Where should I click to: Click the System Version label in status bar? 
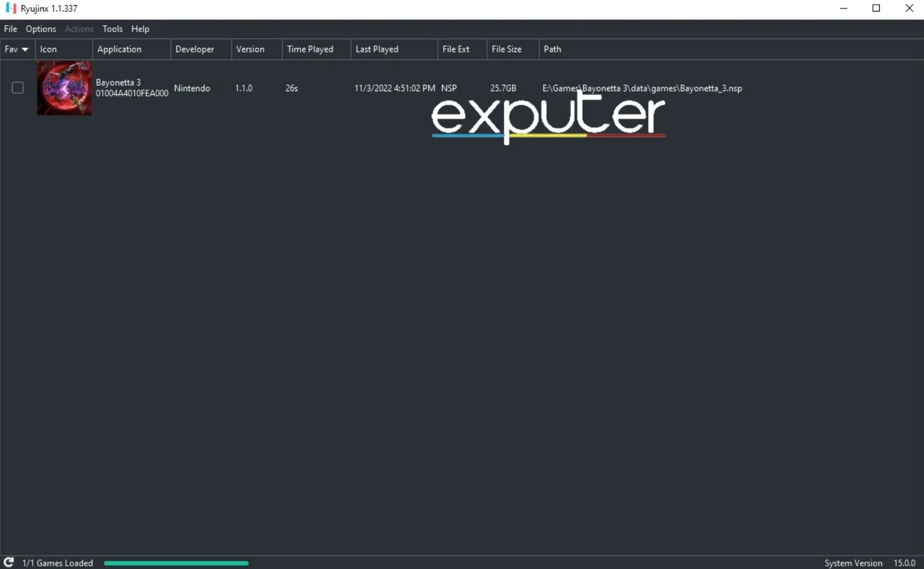(x=853, y=563)
